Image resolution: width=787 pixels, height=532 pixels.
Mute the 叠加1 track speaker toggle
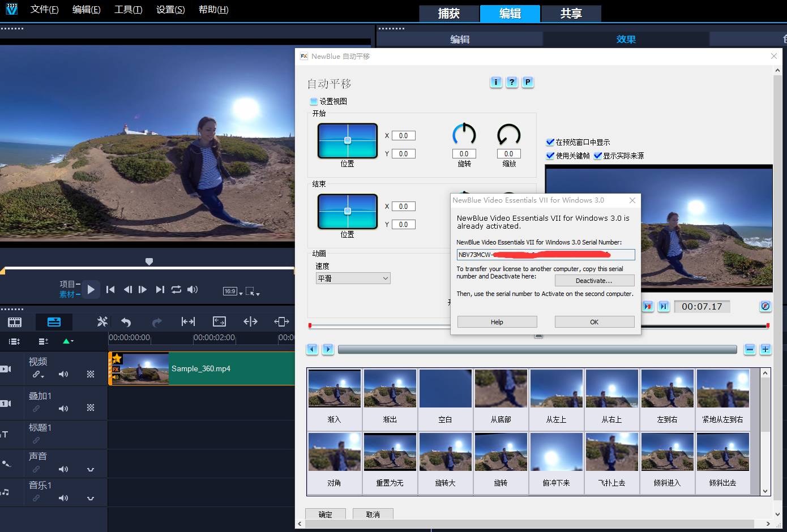click(63, 408)
